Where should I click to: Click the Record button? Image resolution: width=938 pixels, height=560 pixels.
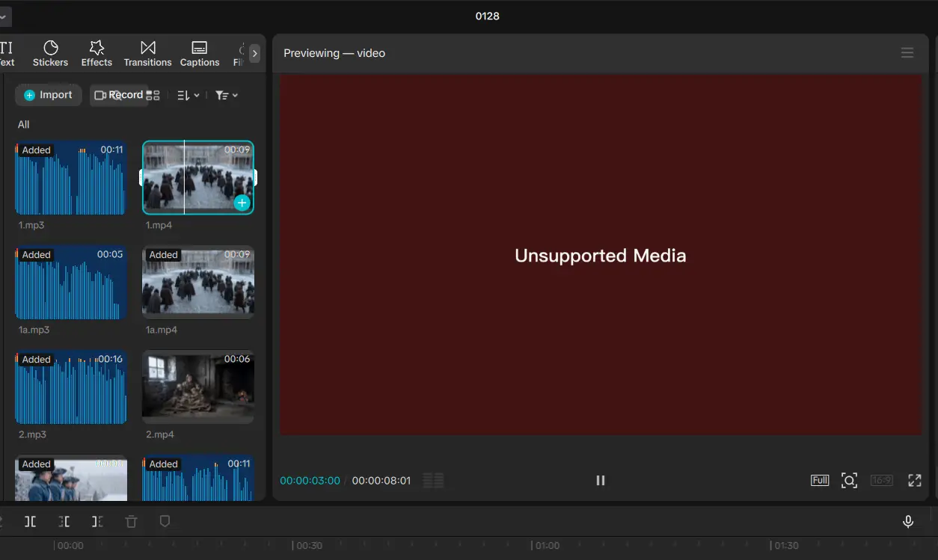118,95
